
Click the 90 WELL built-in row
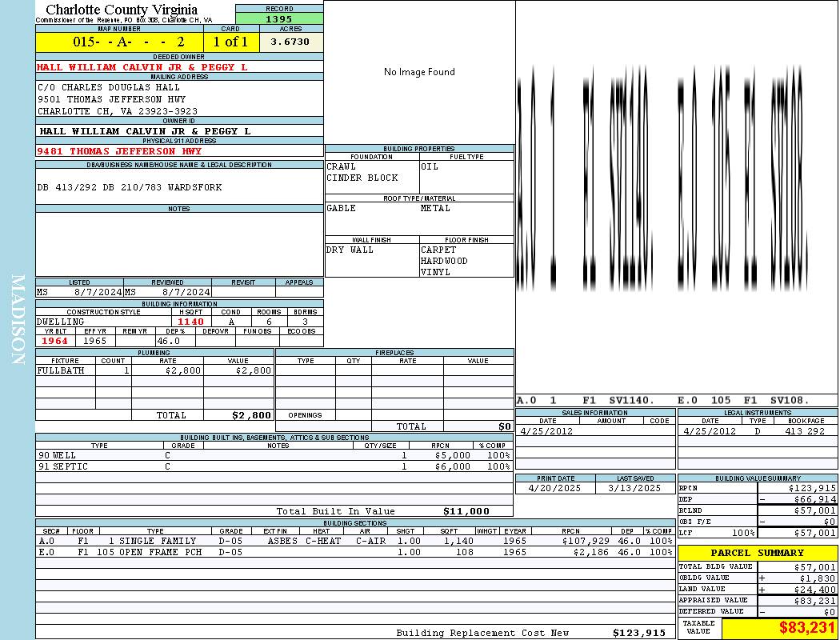(274, 456)
